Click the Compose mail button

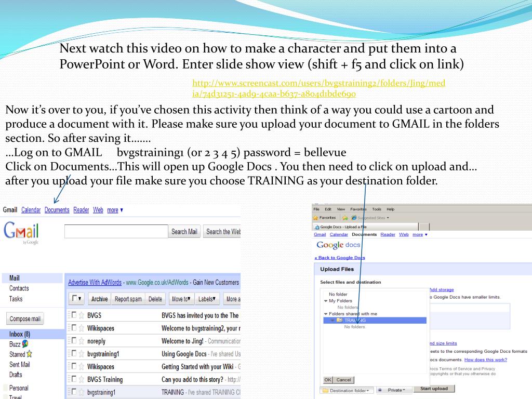(x=25, y=318)
